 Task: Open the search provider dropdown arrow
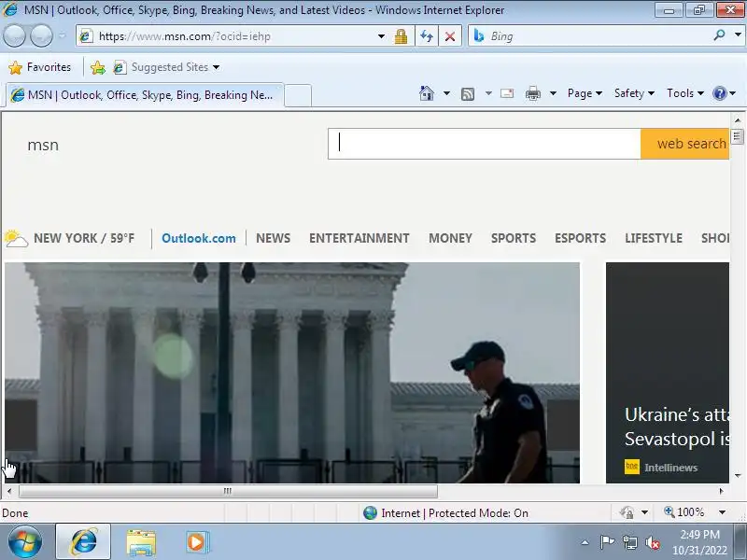click(738, 35)
